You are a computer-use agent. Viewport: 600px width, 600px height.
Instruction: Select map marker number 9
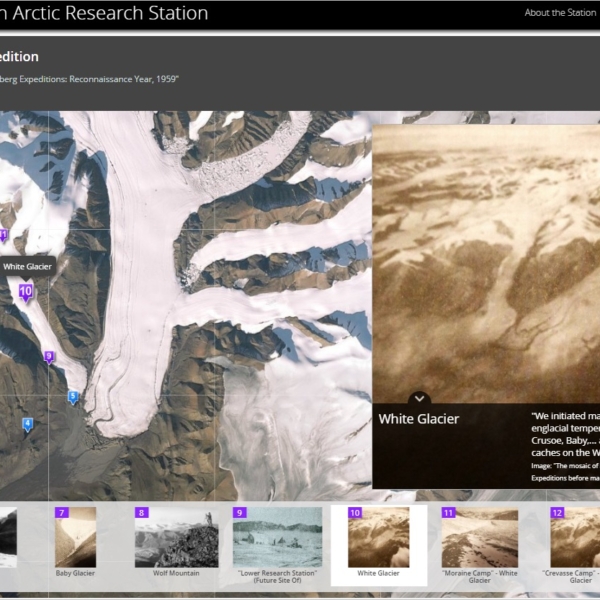tap(48, 356)
